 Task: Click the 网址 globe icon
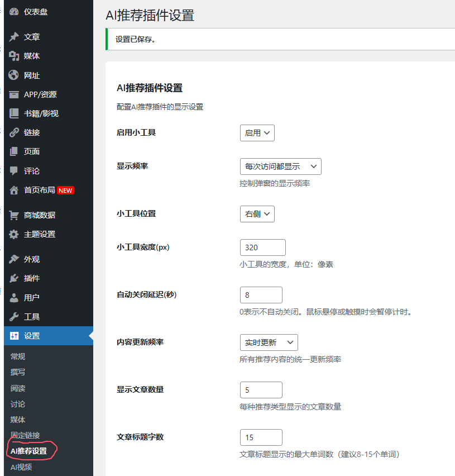pyautogui.click(x=14, y=75)
